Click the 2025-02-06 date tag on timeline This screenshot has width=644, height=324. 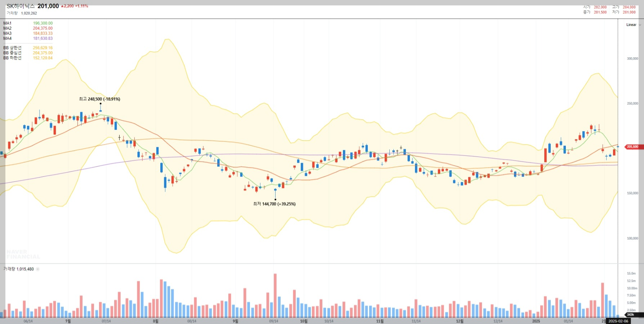coord(618,321)
